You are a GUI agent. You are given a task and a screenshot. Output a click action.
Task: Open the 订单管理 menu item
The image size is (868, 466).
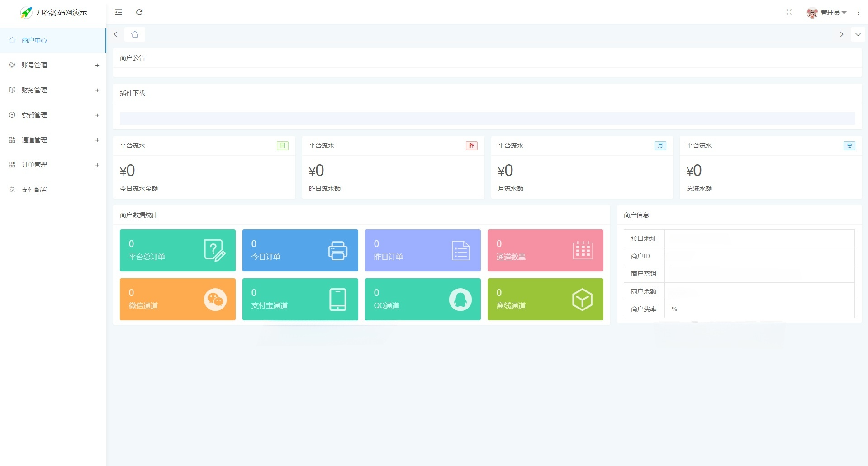point(34,165)
